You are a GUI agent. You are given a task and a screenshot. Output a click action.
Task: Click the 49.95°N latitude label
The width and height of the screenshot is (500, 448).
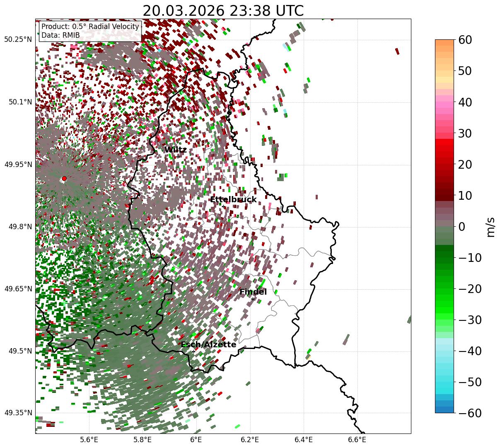pyautogui.click(x=18, y=165)
